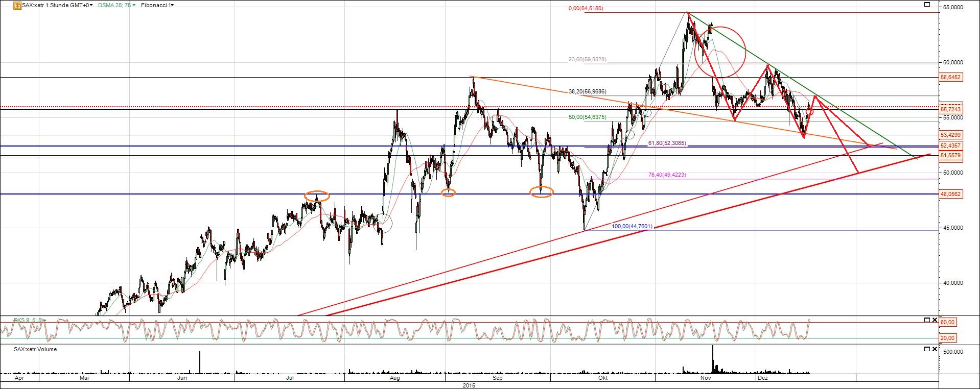Close the SAX:xetr Volume panel
The height and width of the screenshot is (389, 980).
(x=935, y=349)
